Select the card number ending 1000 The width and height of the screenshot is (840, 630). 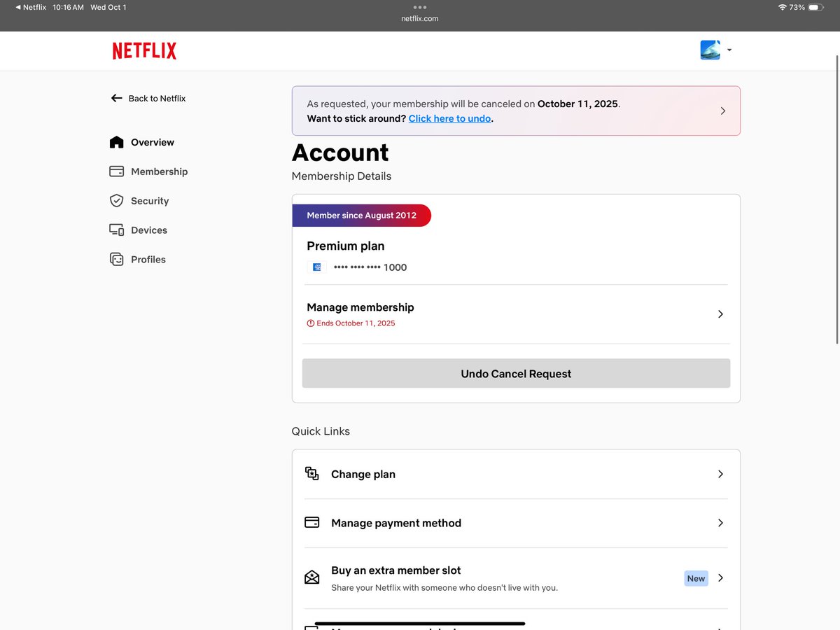tap(370, 267)
